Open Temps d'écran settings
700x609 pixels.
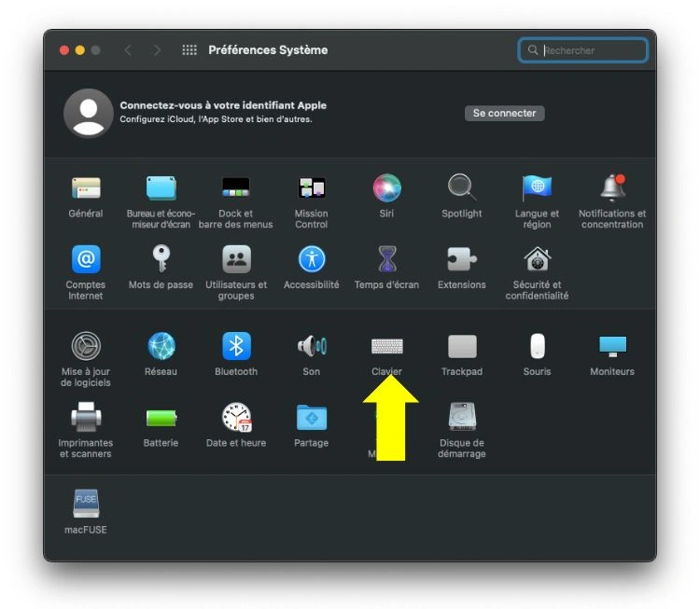point(386,258)
